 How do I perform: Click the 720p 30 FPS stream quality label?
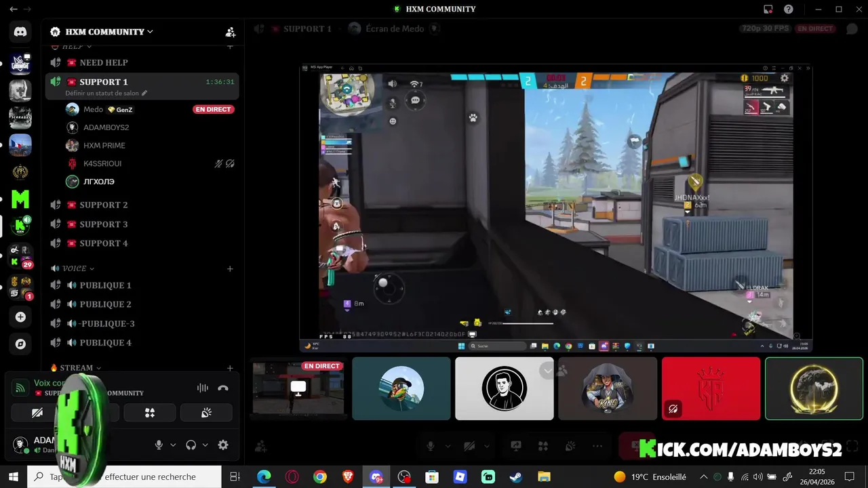[x=766, y=29]
